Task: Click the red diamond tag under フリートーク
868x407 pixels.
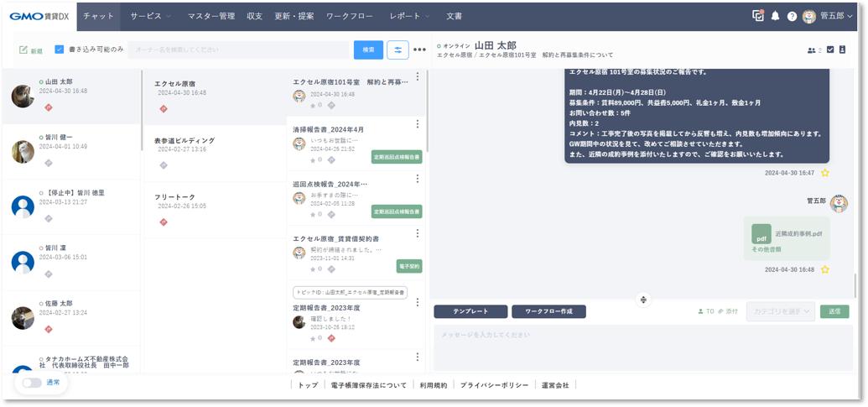Action: 163,222
